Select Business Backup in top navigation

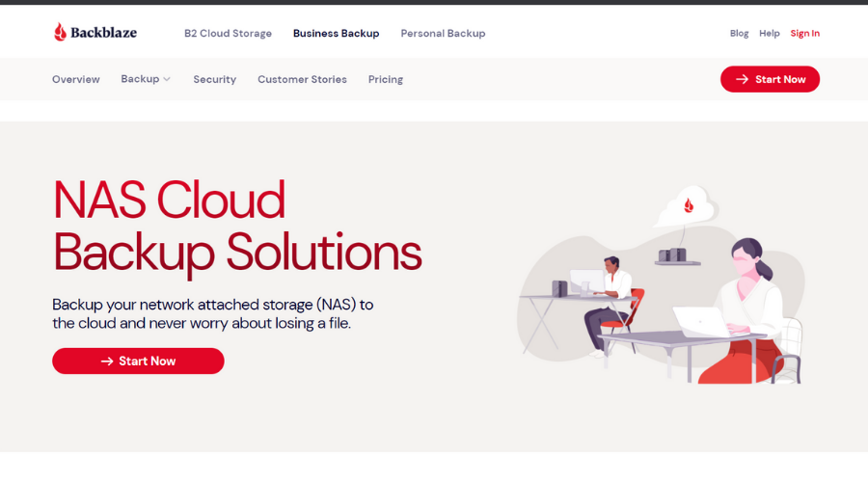336,33
